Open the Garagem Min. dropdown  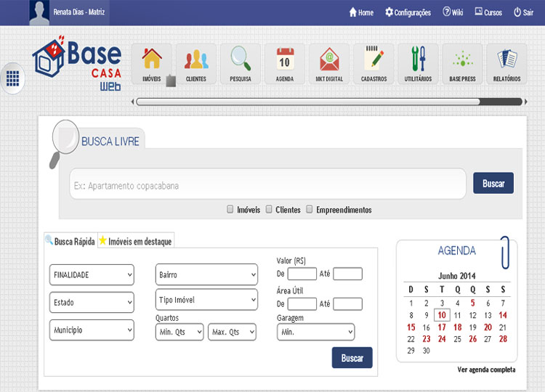[x=316, y=332]
